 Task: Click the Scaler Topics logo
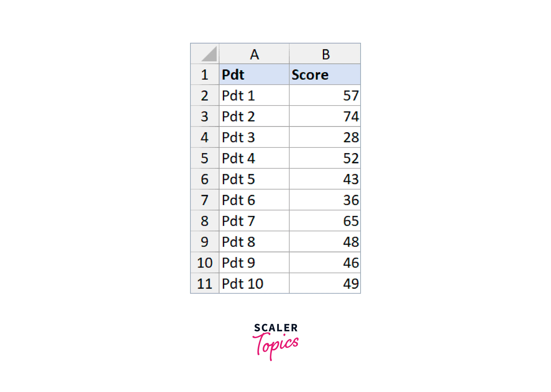click(276, 341)
